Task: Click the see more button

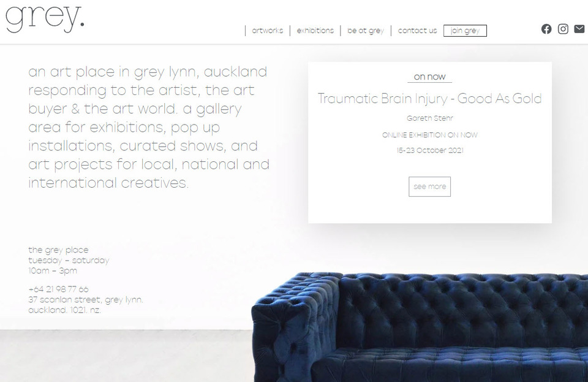Action: [x=430, y=186]
